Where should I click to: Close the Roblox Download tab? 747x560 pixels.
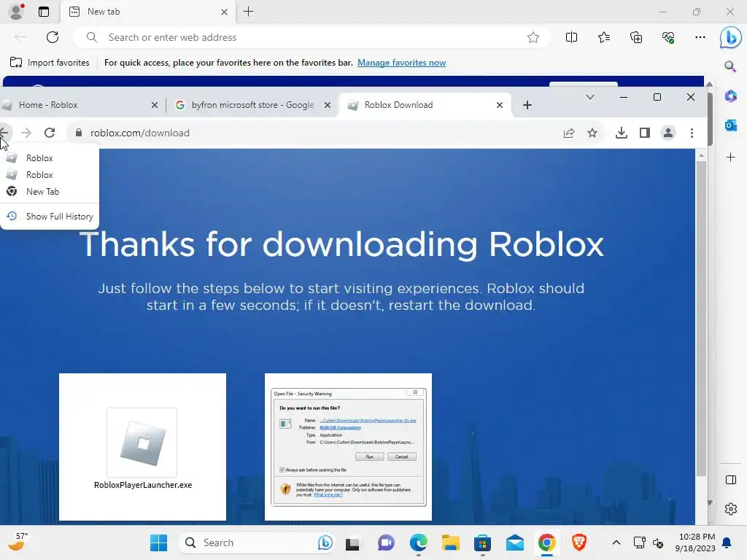point(499,105)
